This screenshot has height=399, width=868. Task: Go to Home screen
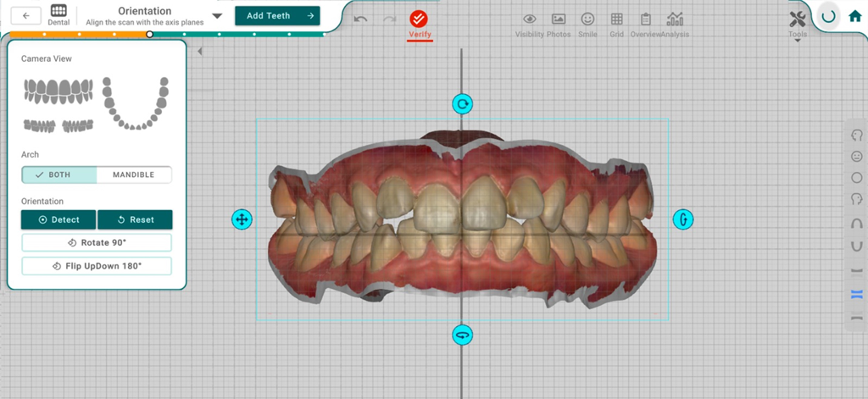(855, 16)
